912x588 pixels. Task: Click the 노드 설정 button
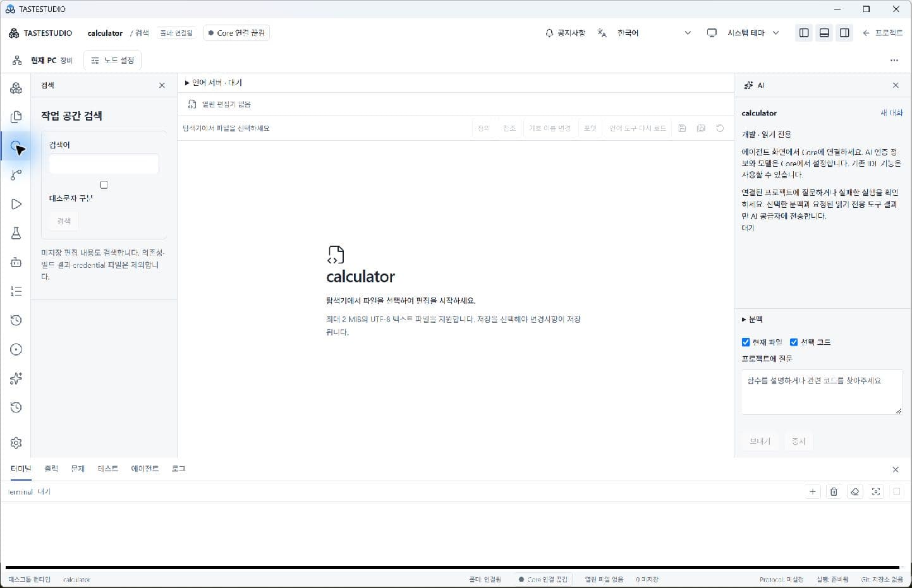point(112,61)
